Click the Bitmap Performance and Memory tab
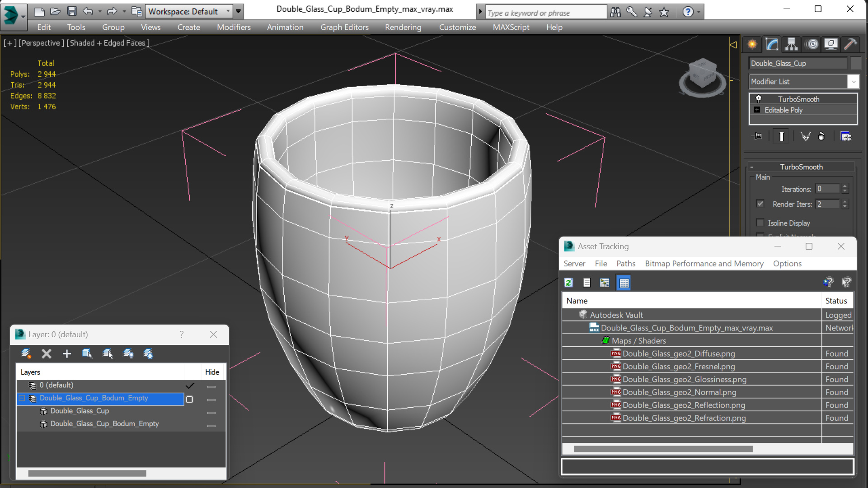The height and width of the screenshot is (488, 868). (x=704, y=263)
